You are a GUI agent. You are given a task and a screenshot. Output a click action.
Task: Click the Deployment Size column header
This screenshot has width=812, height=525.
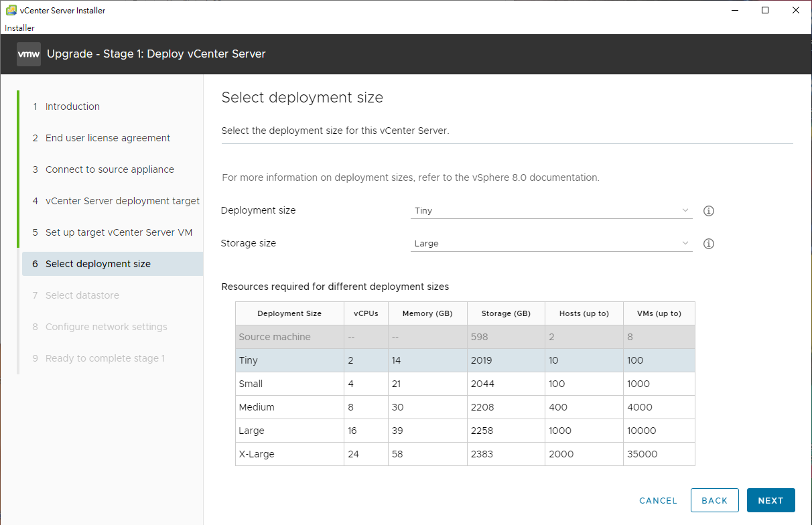click(x=289, y=313)
